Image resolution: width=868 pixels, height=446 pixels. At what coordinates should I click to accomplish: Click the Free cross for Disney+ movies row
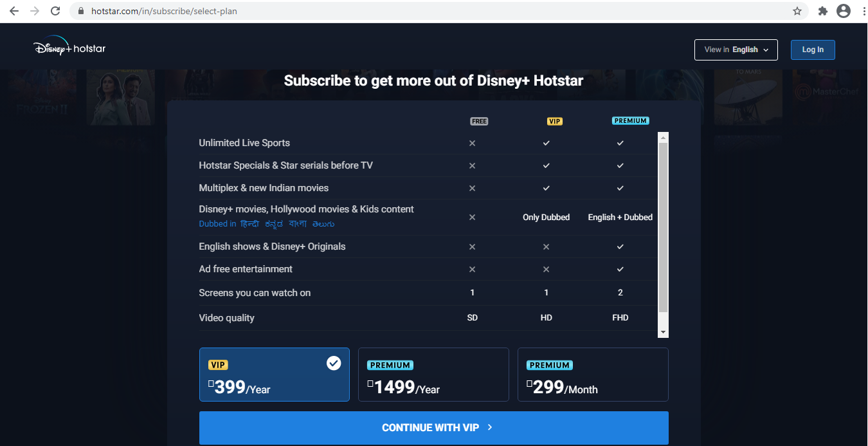click(473, 217)
